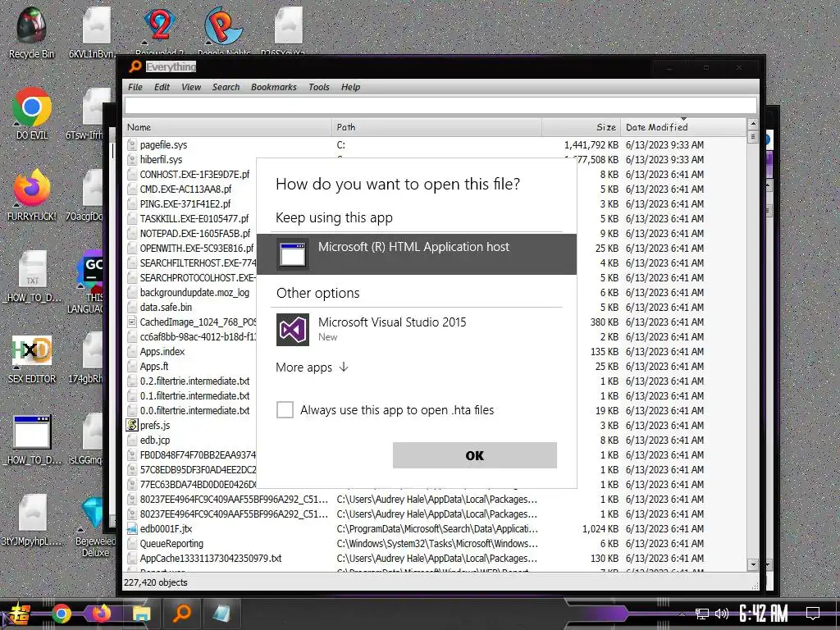Click the edb0001F.jtx file icon

coord(132,529)
